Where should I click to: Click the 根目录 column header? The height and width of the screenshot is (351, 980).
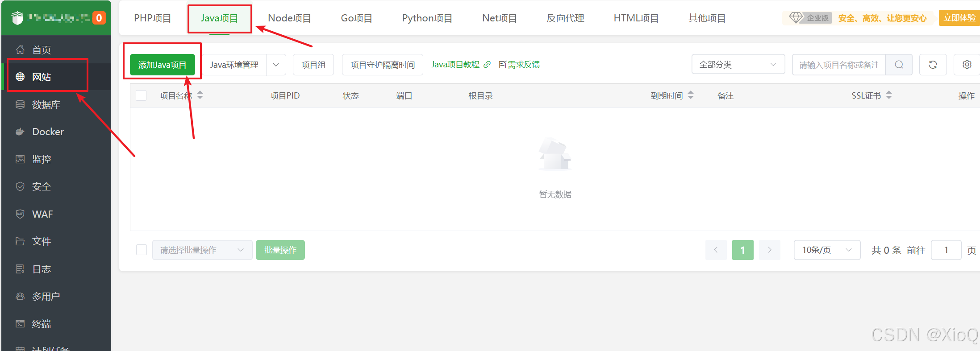click(480, 95)
